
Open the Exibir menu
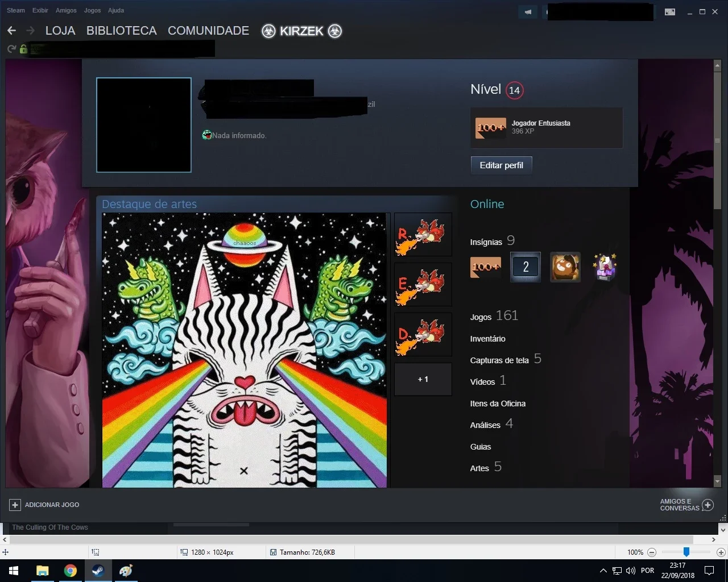[x=40, y=10]
